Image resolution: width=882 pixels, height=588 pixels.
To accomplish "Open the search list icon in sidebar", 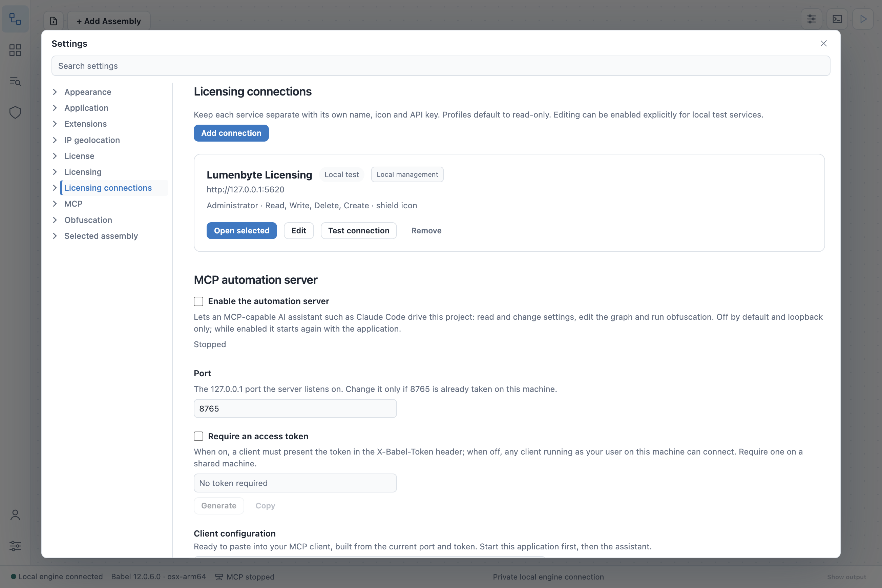I will [x=15, y=81].
